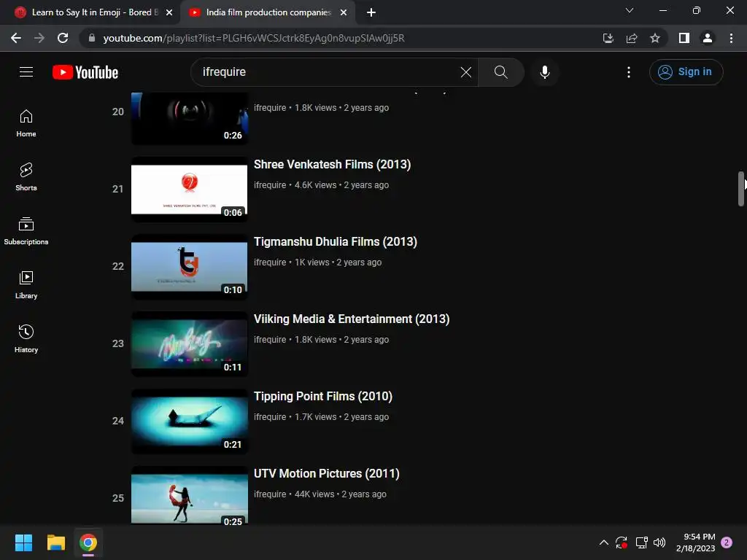This screenshot has height=560, width=747.
Task: Open the network icon in tray
Action: [641, 542]
